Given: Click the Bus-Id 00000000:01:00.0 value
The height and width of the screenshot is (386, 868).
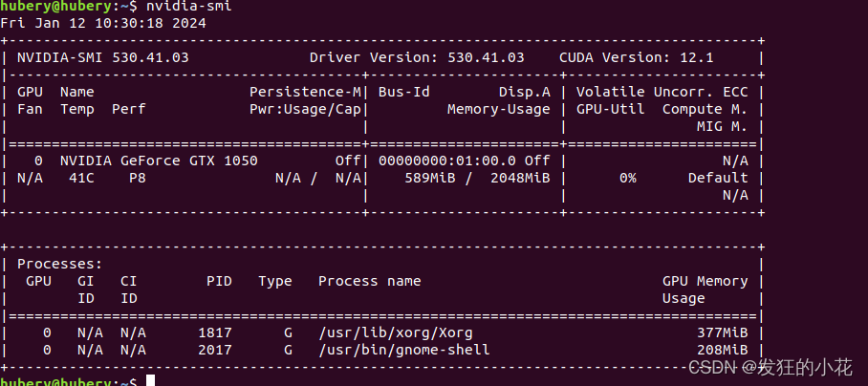Looking at the screenshot, I should click(447, 161).
